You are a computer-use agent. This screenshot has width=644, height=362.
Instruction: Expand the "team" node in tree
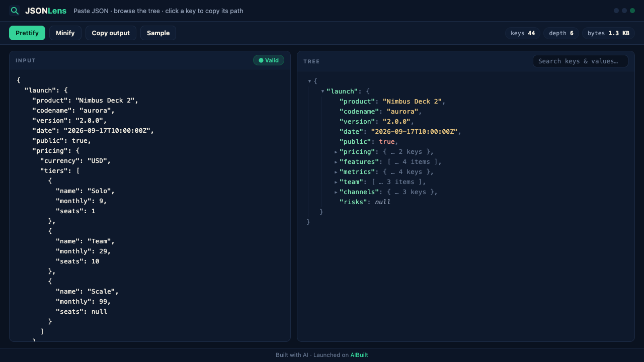336,182
